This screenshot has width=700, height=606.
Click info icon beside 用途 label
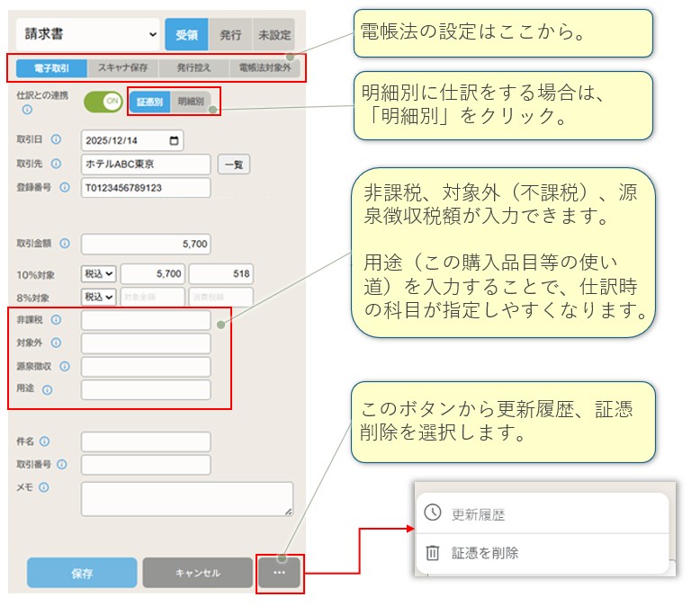47,389
